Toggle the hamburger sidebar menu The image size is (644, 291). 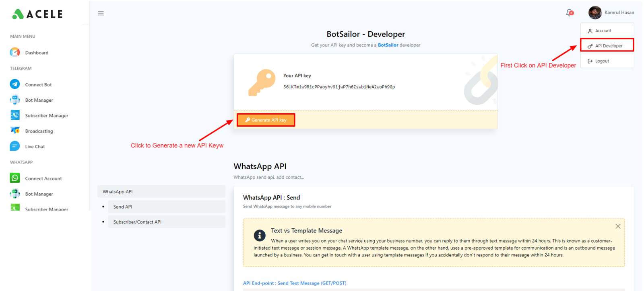pos(101,13)
